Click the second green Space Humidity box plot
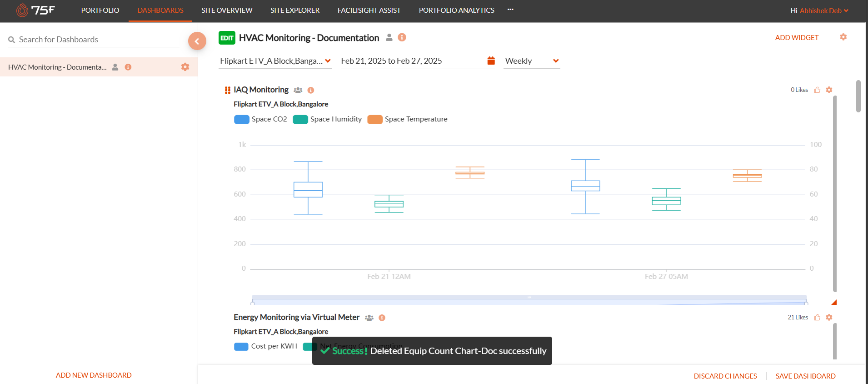 (x=666, y=200)
